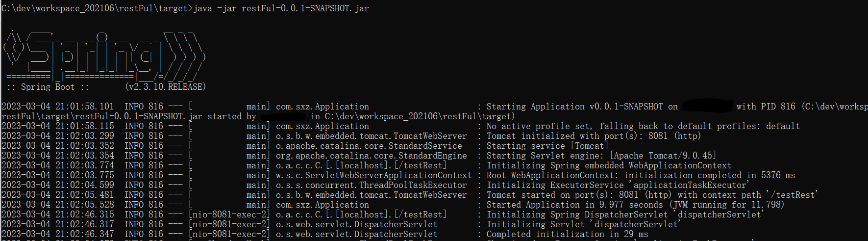868x241 pixels.
Task: Click "Initializing ExecutorService 'applicationTaskExecutor'" message
Action: pos(618,185)
